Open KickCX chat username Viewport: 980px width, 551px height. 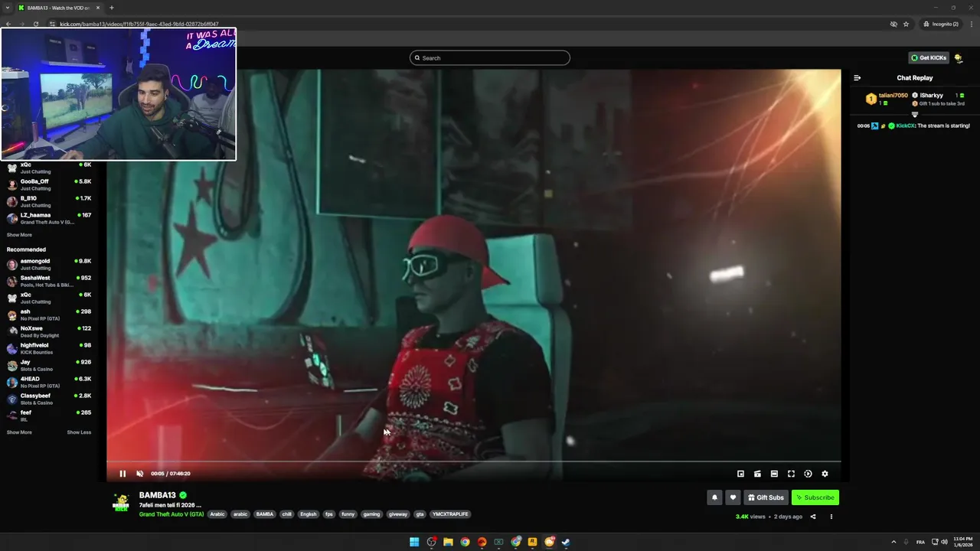tap(905, 126)
